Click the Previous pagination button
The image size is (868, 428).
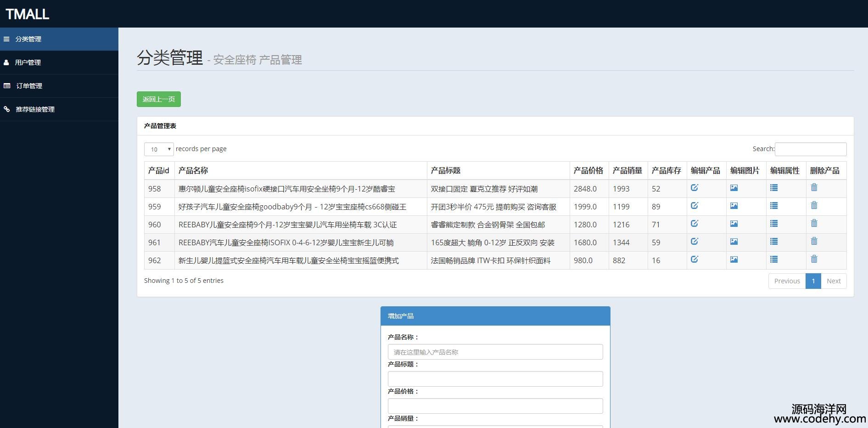coord(787,281)
